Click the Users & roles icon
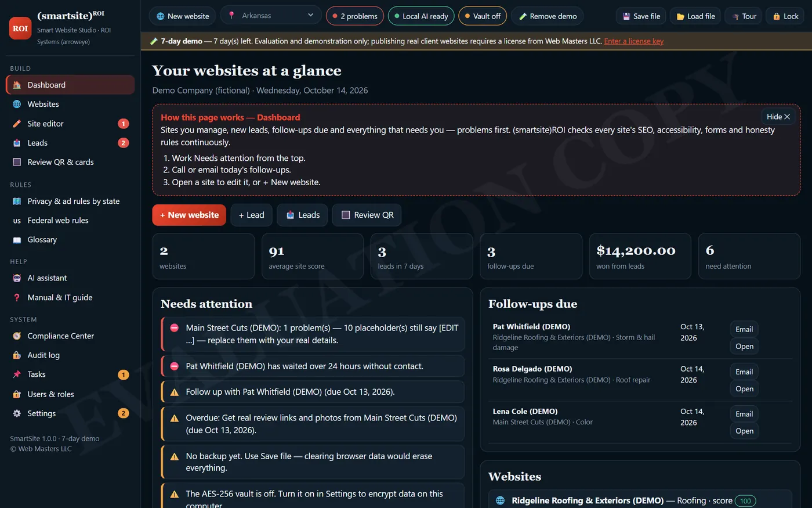This screenshot has height=508, width=812. tap(17, 394)
